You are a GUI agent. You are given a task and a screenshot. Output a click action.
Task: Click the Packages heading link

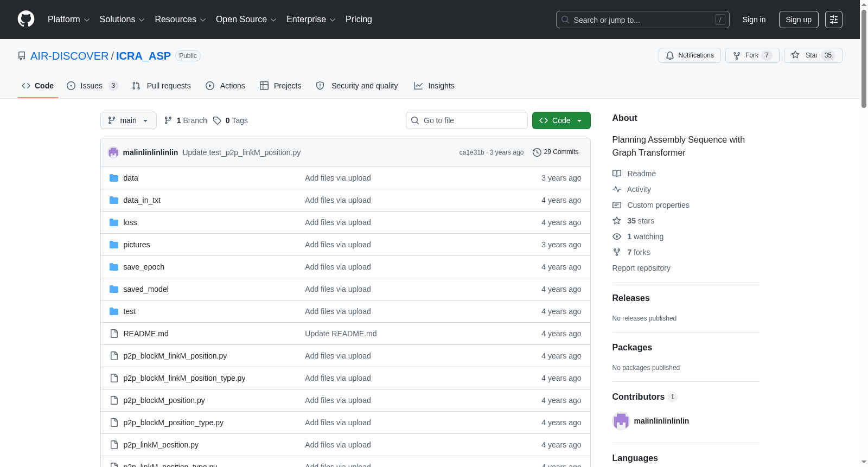(x=632, y=347)
